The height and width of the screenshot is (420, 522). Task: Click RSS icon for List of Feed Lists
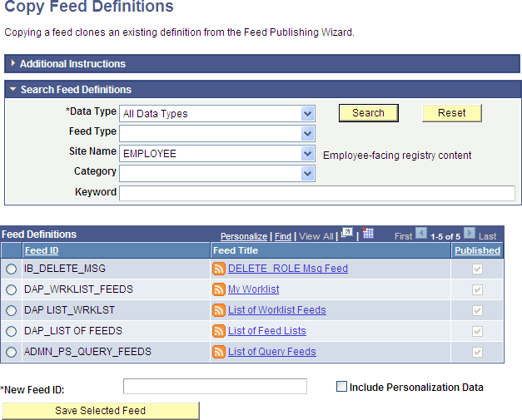click(219, 331)
